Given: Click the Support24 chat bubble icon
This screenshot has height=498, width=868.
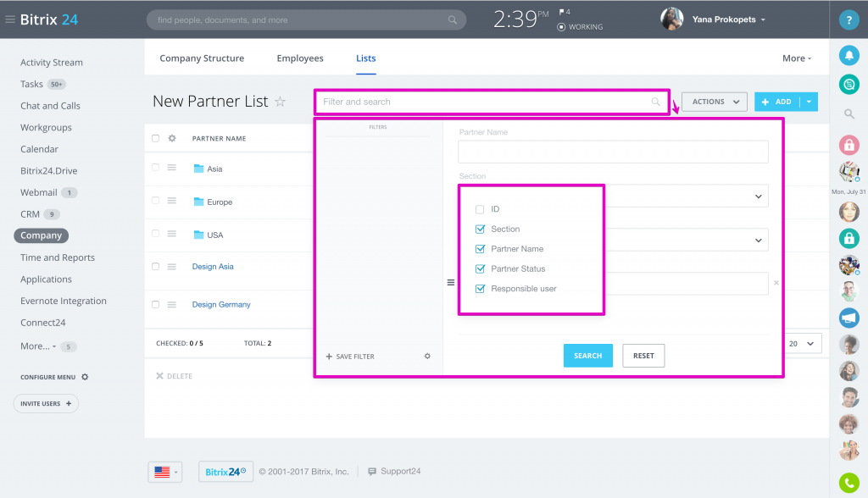Looking at the screenshot, I should 372,472.
